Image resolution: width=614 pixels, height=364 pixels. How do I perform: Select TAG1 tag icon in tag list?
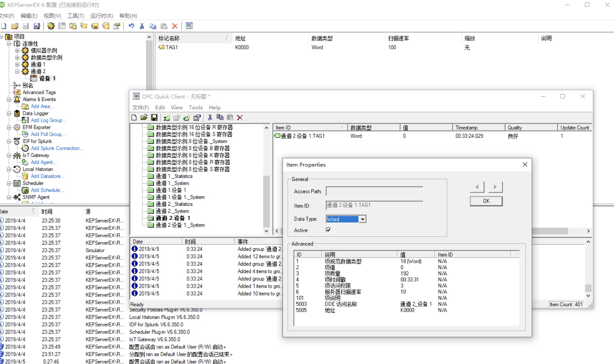[x=161, y=47]
